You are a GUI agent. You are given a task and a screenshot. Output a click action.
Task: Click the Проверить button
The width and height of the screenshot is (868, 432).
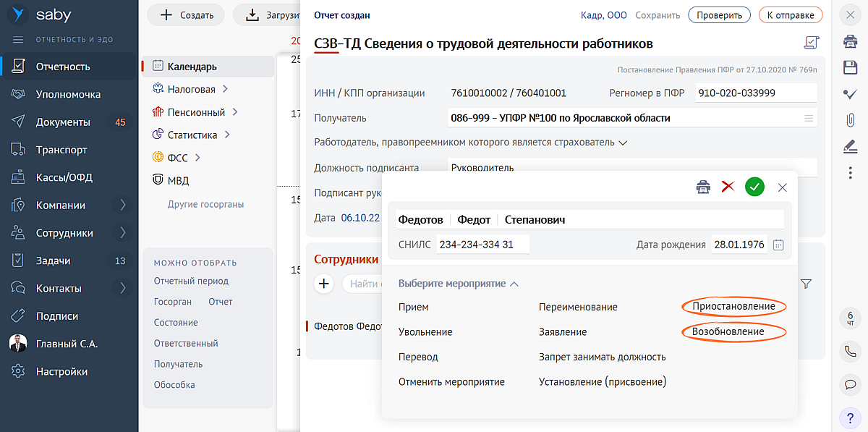click(x=719, y=15)
